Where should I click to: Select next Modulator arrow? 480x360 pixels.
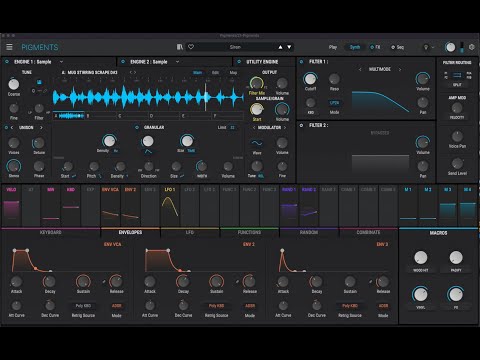[285, 127]
